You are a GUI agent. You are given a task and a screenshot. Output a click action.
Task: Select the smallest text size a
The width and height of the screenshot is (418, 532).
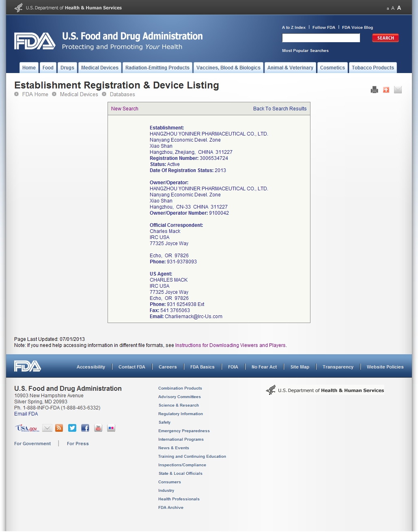388,9
